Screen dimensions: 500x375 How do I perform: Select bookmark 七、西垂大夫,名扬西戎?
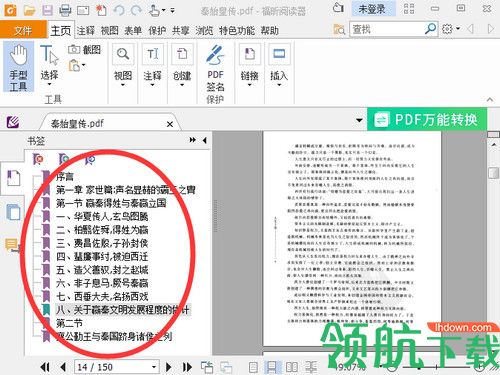point(102,296)
